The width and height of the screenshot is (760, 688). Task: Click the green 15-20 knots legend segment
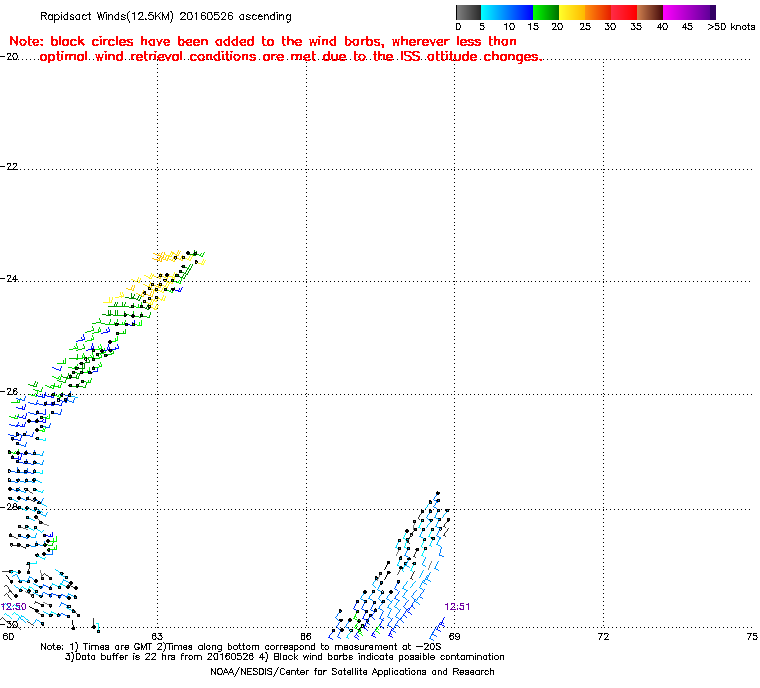pyautogui.click(x=546, y=12)
